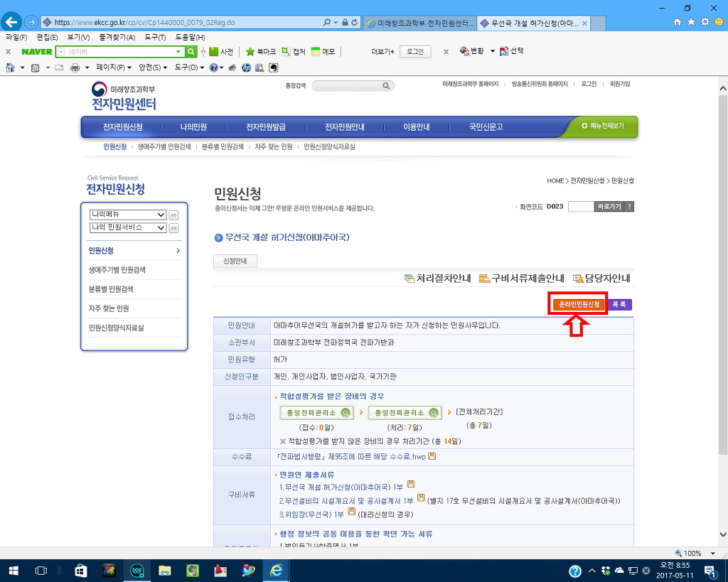
Task: Click the Naver toolbar green search button
Action: tap(191, 51)
